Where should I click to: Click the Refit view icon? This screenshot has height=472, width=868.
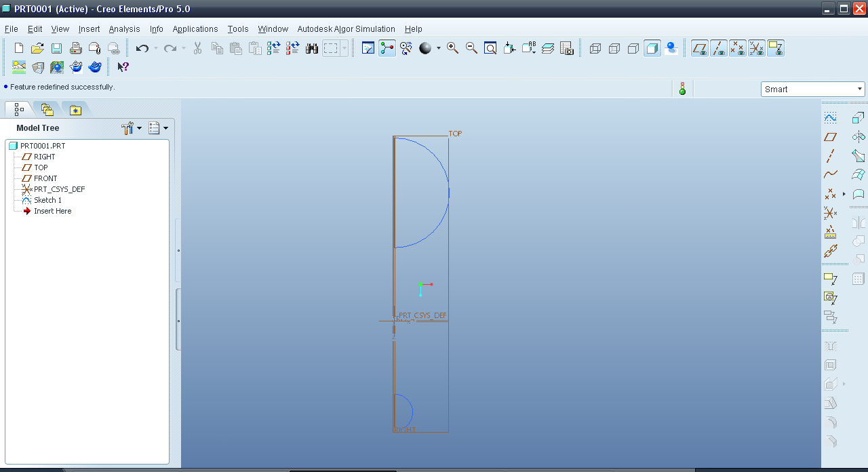(490, 48)
